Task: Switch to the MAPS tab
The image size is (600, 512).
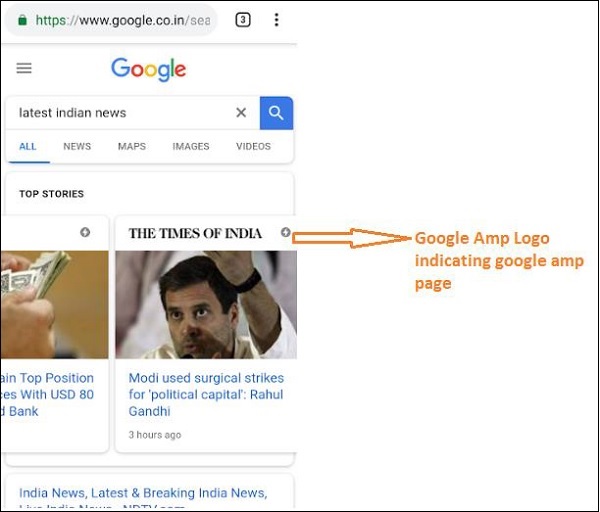Action: (x=132, y=146)
